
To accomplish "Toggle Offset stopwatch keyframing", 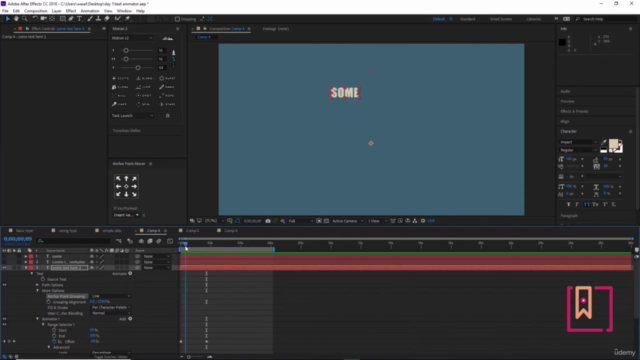I will (54, 341).
